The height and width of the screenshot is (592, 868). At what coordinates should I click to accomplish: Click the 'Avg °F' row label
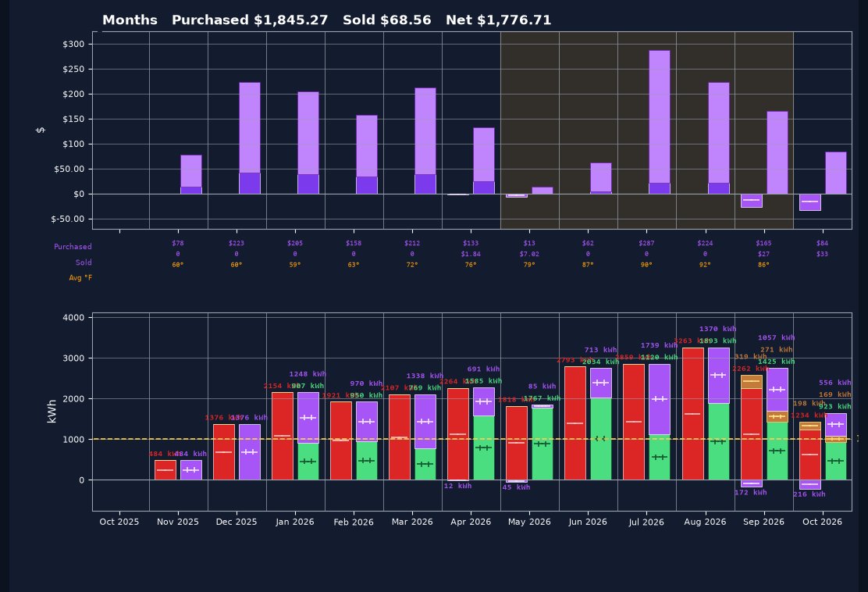click(80, 278)
